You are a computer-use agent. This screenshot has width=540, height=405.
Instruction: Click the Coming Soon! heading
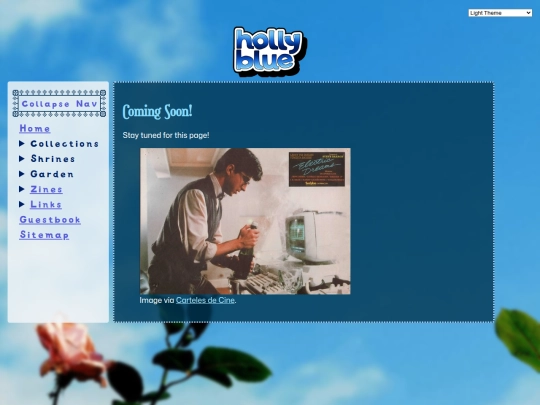tap(157, 111)
